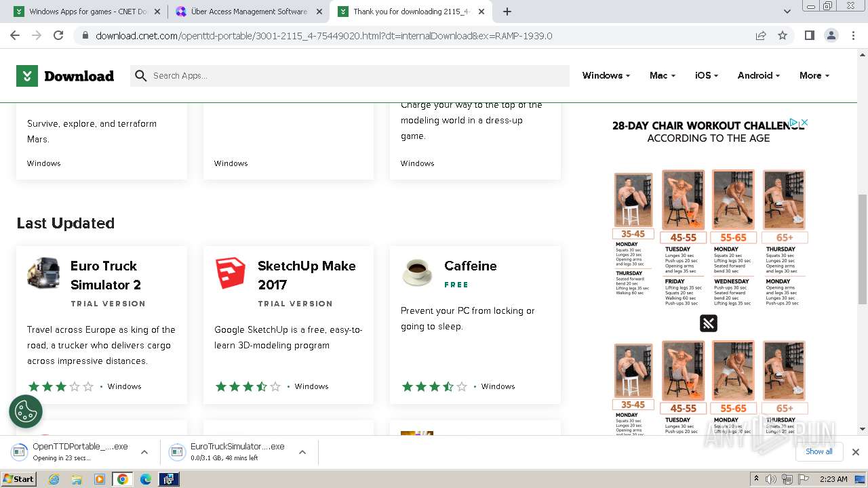Close the Thank you for downloading tab
Viewport: 868px width, 488px height.
coord(481,12)
